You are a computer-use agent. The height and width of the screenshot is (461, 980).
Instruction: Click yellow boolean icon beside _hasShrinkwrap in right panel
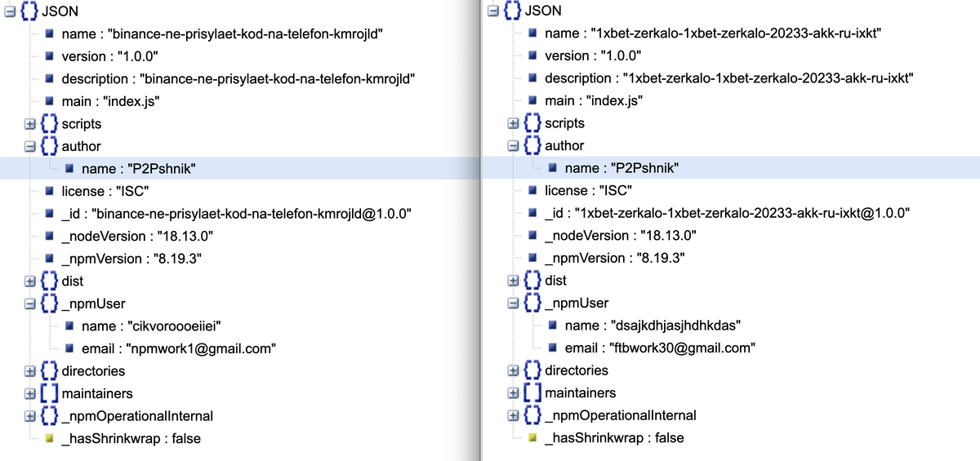coord(533,438)
